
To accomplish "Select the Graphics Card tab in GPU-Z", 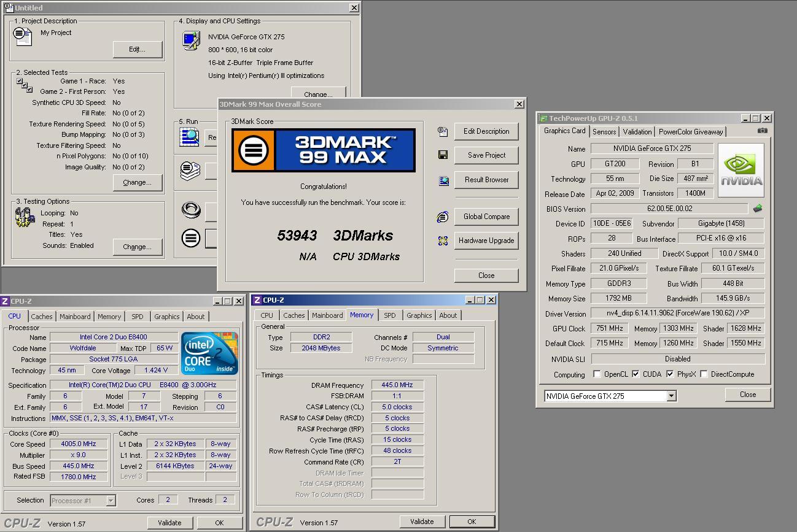I will coord(564,131).
